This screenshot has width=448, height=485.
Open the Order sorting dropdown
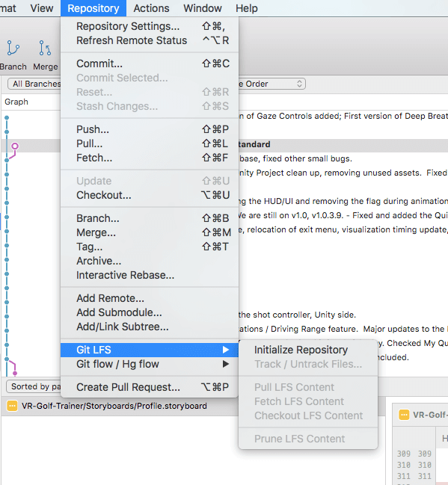271,84
